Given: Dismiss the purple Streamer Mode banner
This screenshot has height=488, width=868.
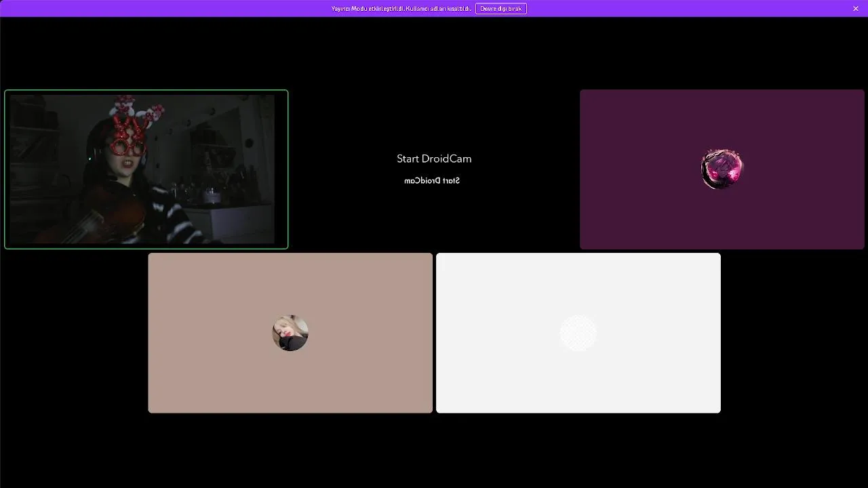Looking at the screenshot, I should (x=856, y=8).
